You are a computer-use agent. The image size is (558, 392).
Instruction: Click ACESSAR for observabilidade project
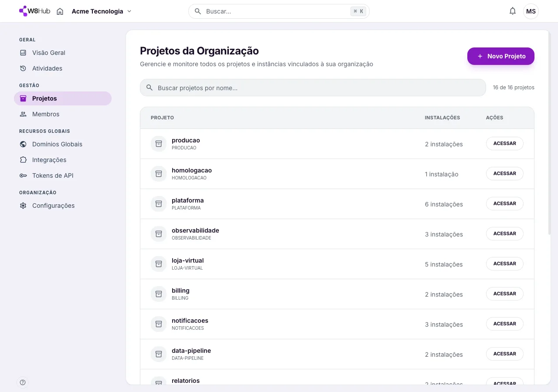pyautogui.click(x=505, y=233)
